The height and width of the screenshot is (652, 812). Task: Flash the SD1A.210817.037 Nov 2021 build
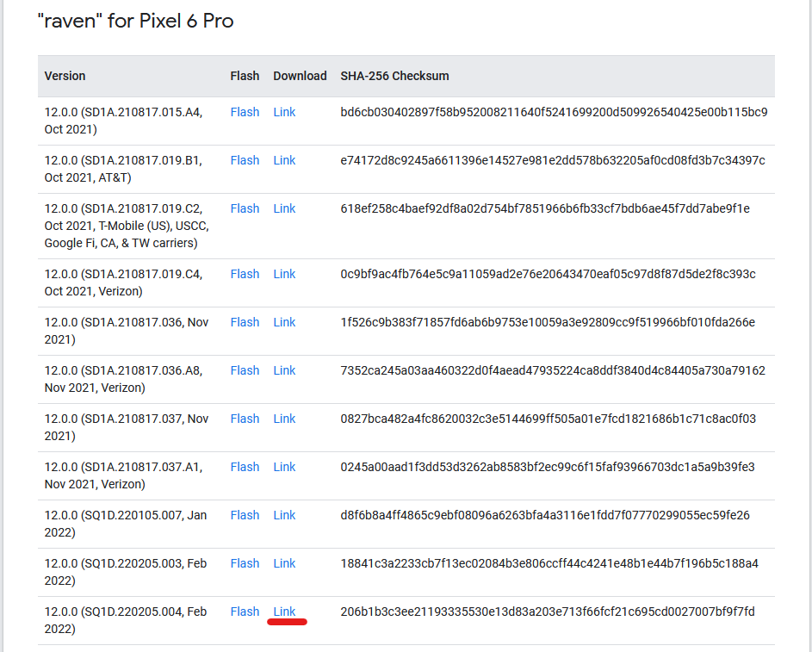pyautogui.click(x=245, y=418)
